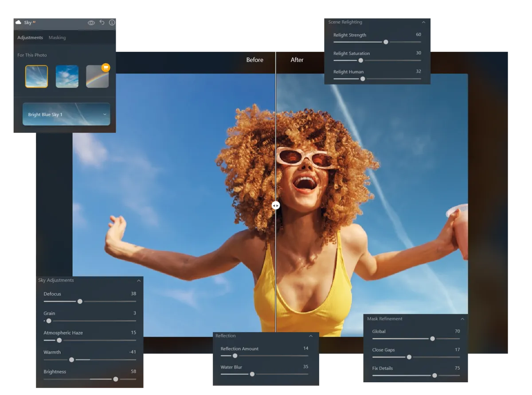The height and width of the screenshot is (395, 532).
Task: Select the Adjustments tab
Action: (30, 38)
